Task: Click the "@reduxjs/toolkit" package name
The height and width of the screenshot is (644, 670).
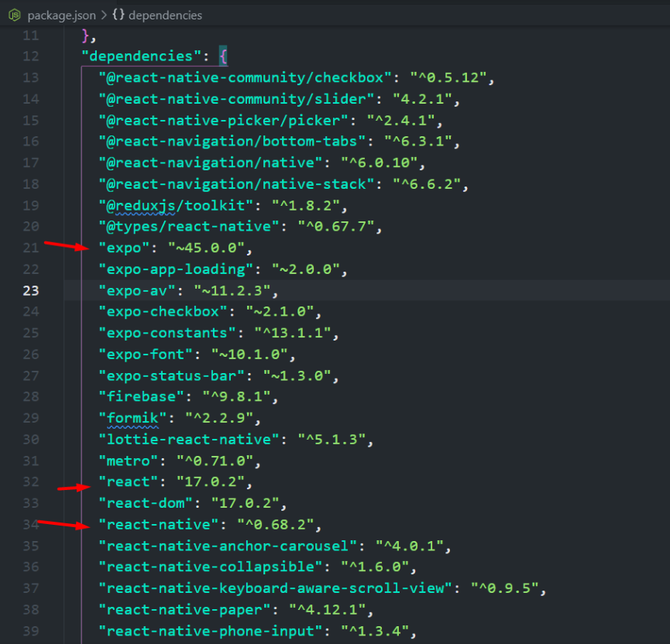Action: (176, 205)
